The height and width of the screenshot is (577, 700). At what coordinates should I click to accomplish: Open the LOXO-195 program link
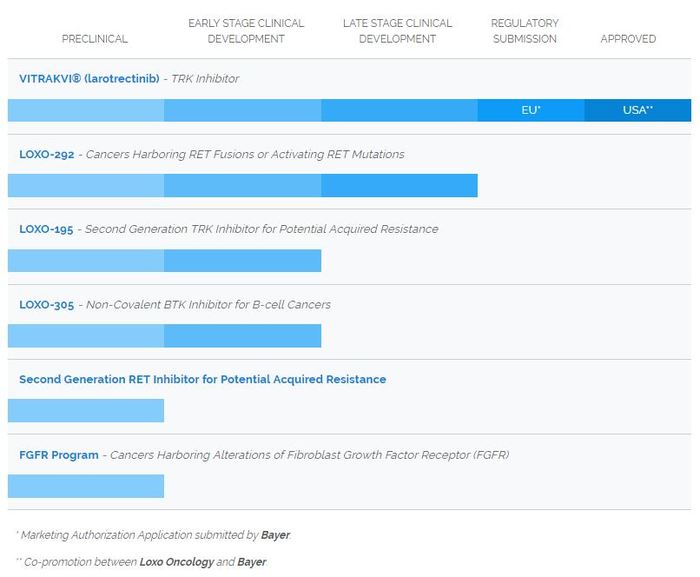[x=46, y=229]
